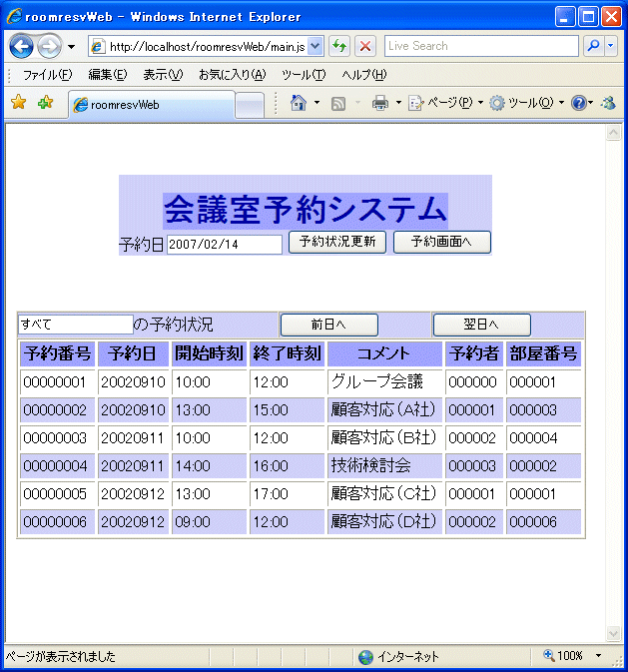Click the Messenger icon at toolbar end

pos(609,103)
